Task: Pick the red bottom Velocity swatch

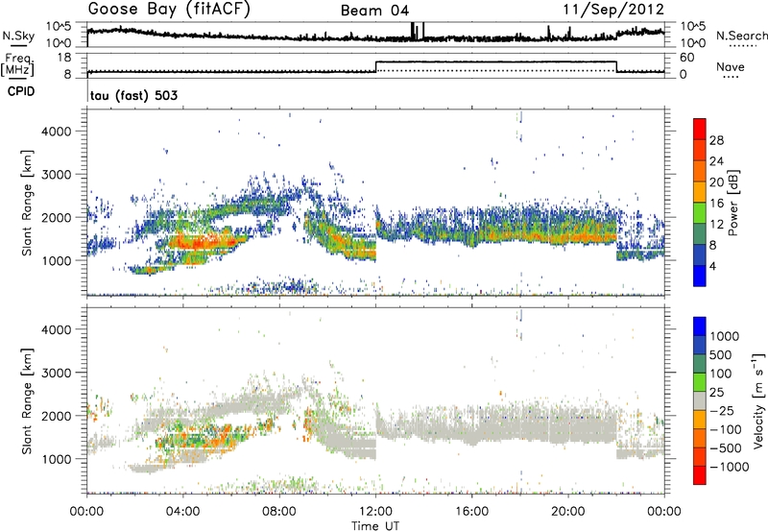Action: point(700,475)
